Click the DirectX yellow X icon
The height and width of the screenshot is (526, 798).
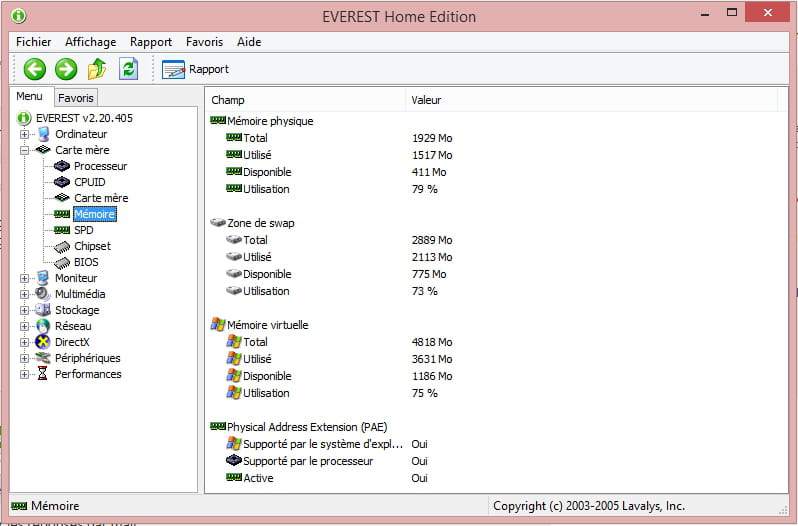point(43,342)
